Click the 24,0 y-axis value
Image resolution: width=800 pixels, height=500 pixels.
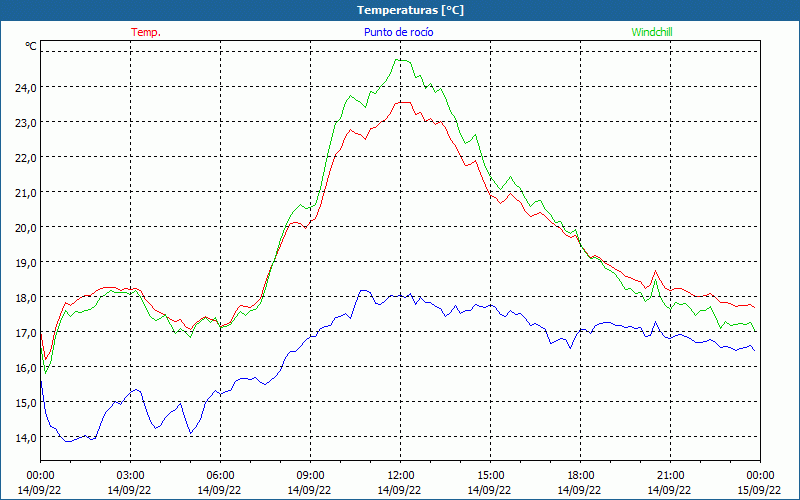(x=26, y=88)
